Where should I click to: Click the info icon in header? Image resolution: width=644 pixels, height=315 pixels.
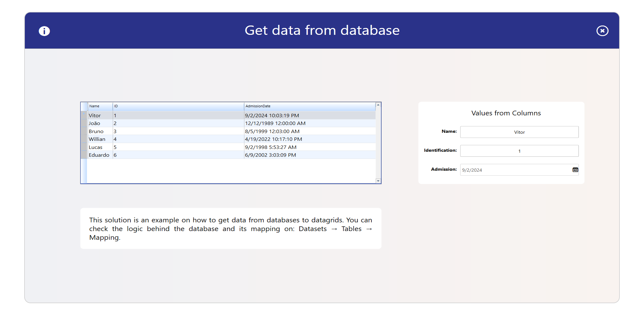[x=44, y=31]
